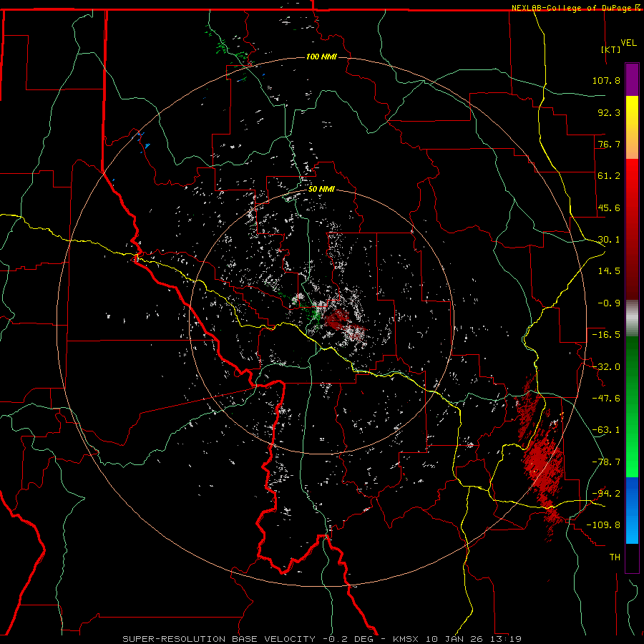Click the -32.0 velocity scale value
Screen dimensions: 644x644
[606, 367]
